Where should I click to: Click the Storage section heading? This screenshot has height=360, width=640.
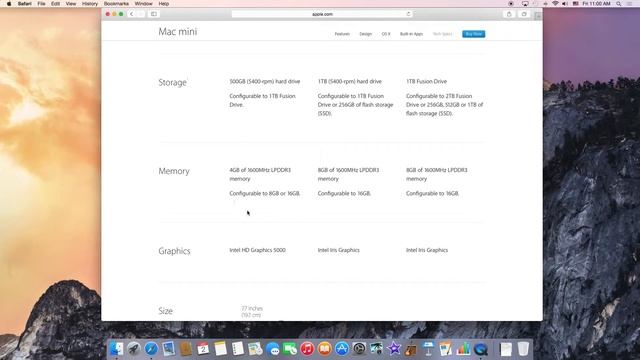(172, 82)
